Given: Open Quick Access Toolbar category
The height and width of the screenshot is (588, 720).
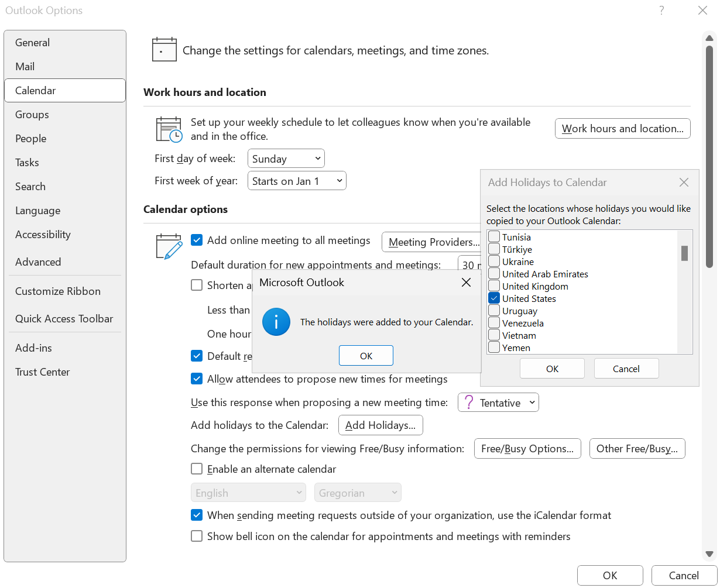Looking at the screenshot, I should pos(65,319).
